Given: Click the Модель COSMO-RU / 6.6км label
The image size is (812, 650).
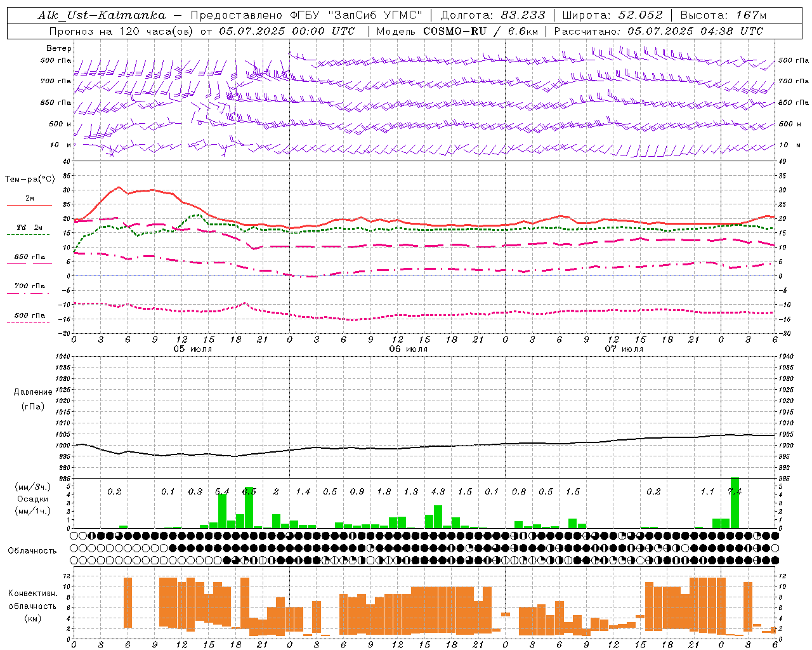Looking at the screenshot, I should click(456, 31).
